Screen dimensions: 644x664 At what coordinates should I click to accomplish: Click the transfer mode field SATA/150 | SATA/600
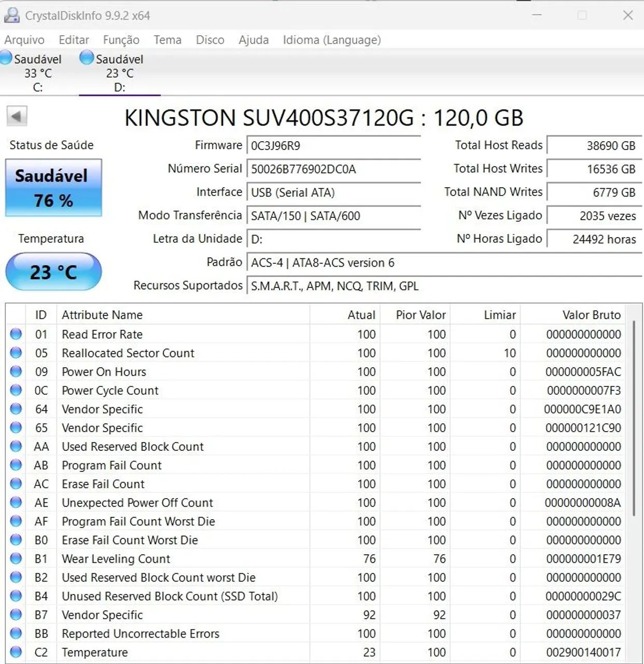(x=333, y=216)
